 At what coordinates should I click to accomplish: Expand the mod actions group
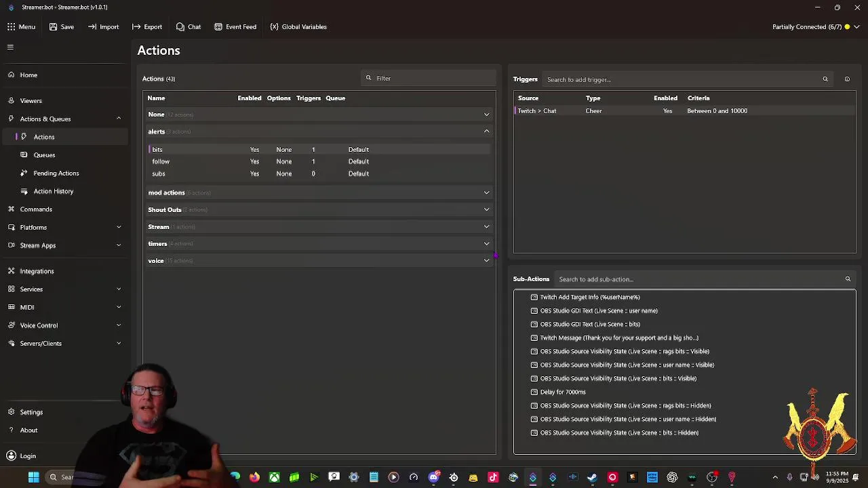tap(486, 192)
